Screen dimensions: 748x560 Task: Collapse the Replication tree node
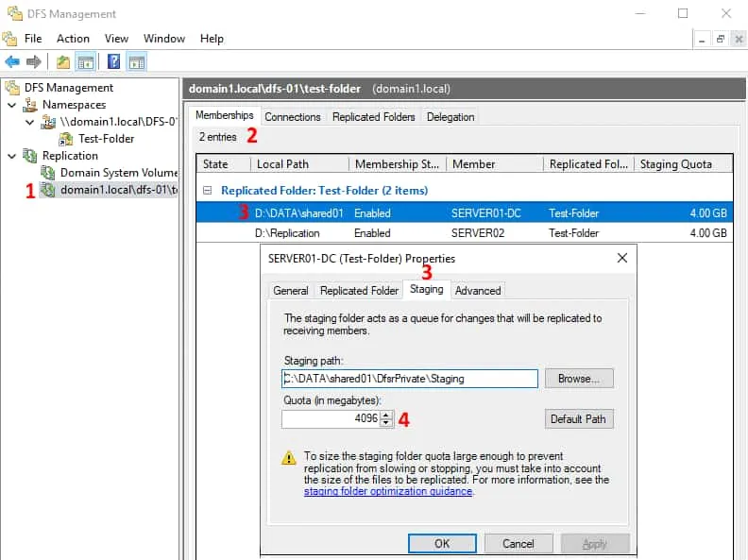(x=11, y=156)
